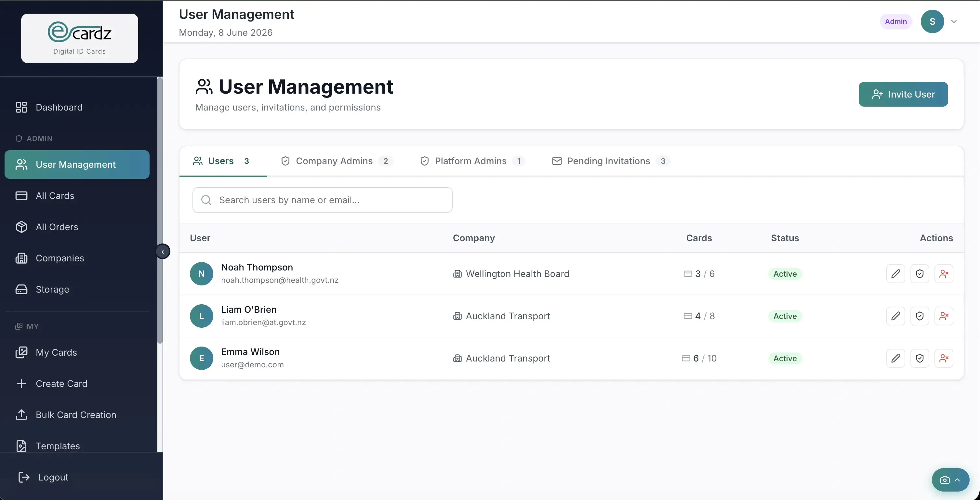Click Logout
Screen dimensions: 980x500
[x=43, y=477]
